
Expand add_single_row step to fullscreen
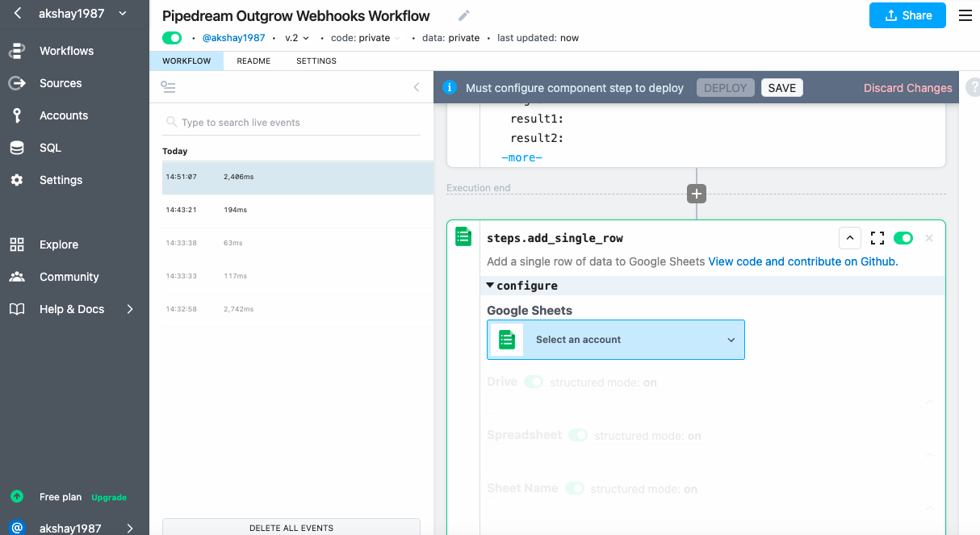pos(877,238)
